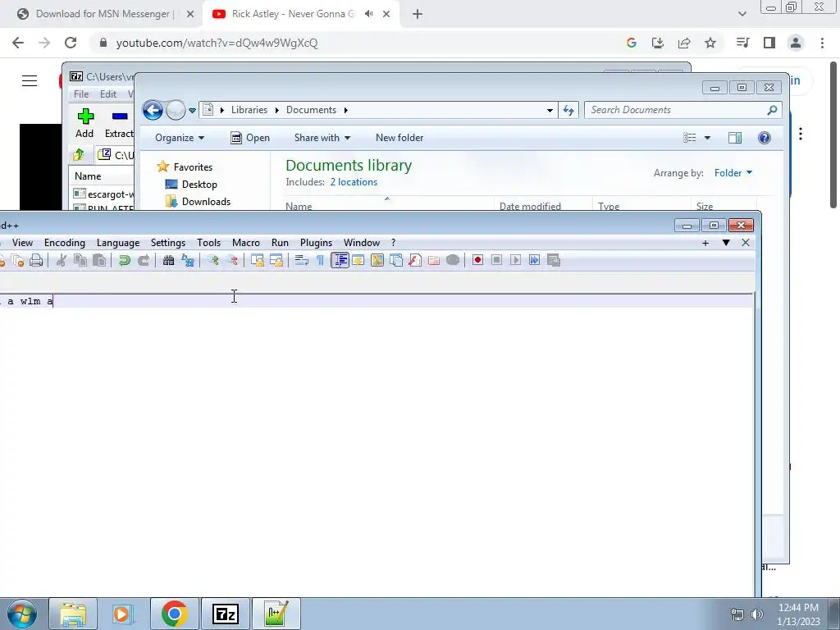Open the Explorer Help icon
The image size is (840, 630).
pos(764,138)
